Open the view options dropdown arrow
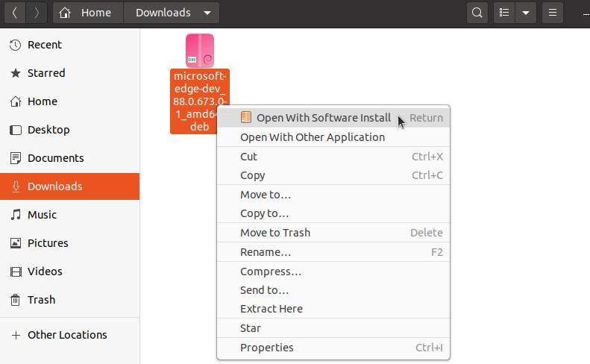The image size is (590, 364). (526, 13)
